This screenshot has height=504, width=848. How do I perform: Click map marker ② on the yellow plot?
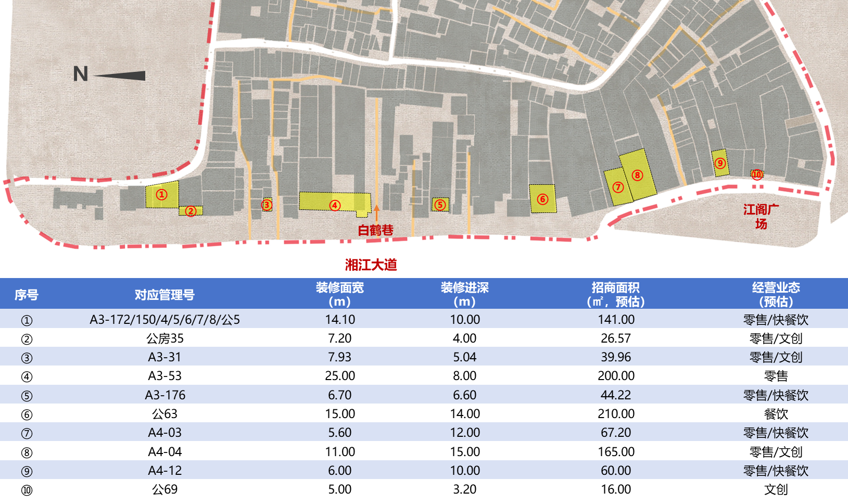191,211
